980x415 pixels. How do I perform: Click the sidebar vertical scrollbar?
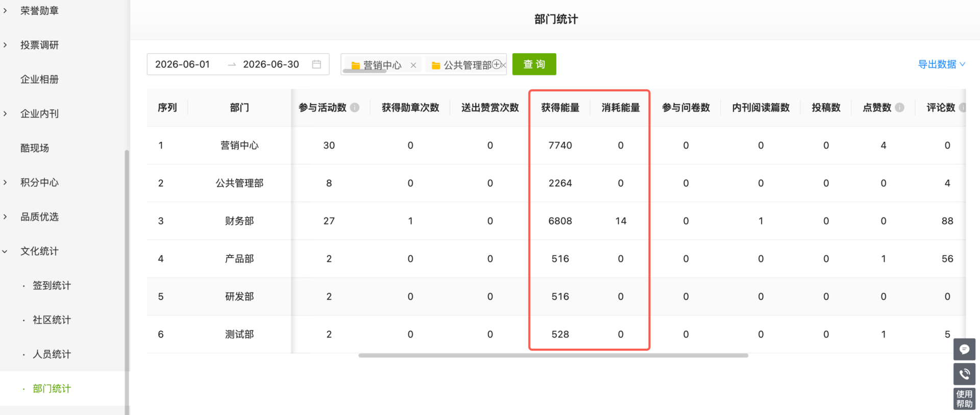pos(127,282)
